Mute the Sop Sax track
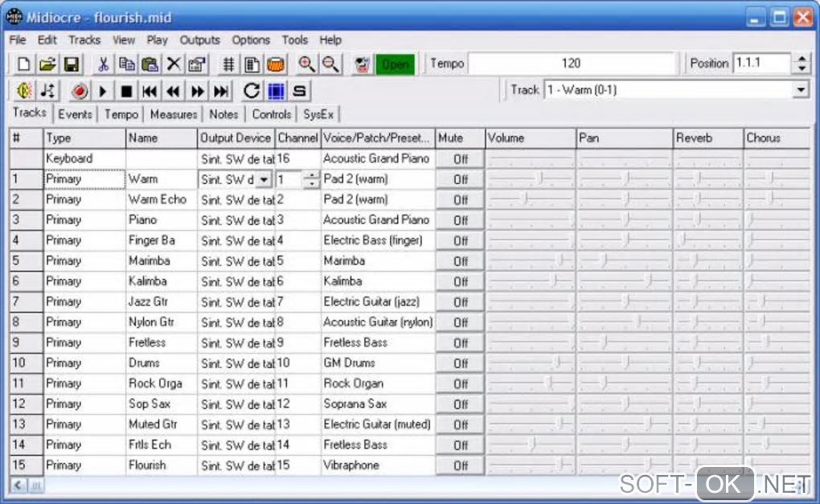The height and width of the screenshot is (504, 820). coord(460,404)
